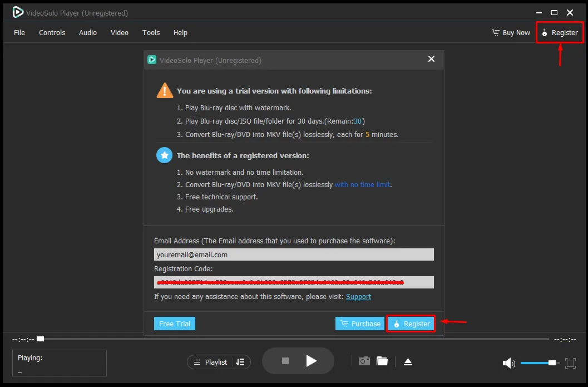This screenshot has width=588, height=387.
Task: Toggle fullscreen mode icon
Action: [570, 363]
